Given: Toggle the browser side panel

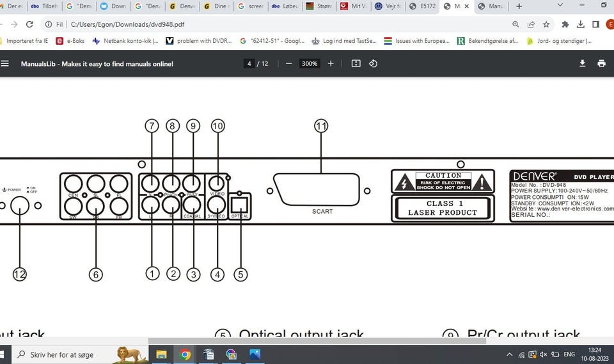Looking at the screenshot, I should 595,24.
